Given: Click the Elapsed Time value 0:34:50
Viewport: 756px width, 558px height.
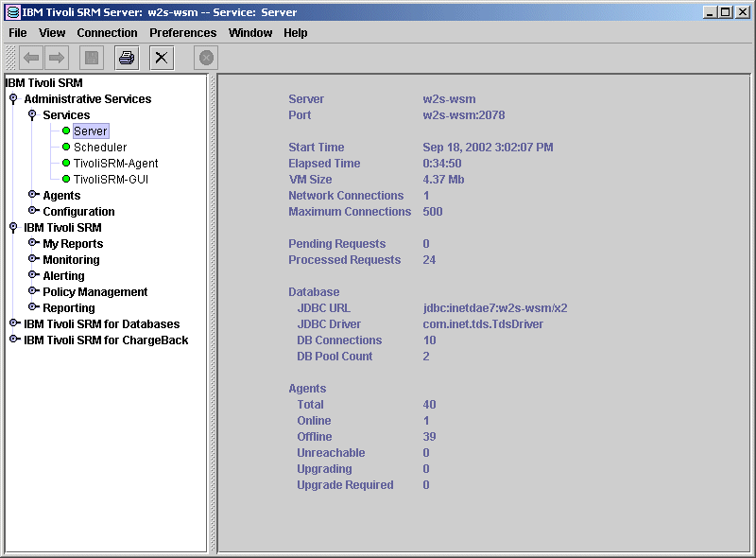Looking at the screenshot, I should point(442,164).
